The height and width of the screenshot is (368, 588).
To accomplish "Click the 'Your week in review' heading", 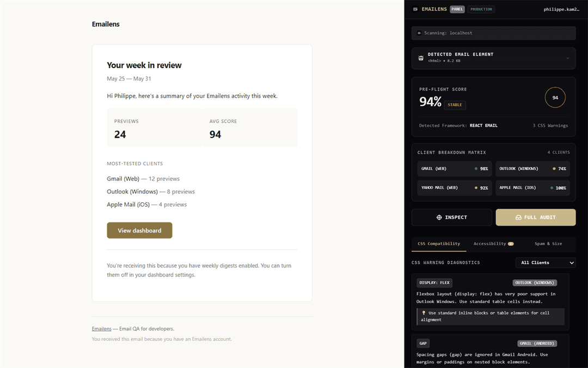I will (x=144, y=65).
